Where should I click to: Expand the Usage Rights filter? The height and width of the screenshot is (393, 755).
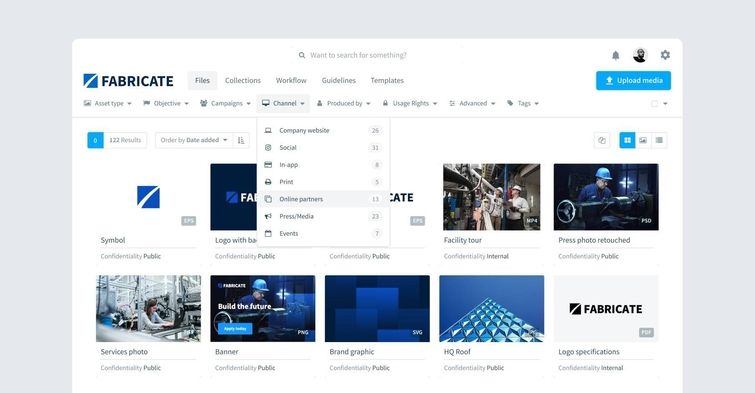410,103
